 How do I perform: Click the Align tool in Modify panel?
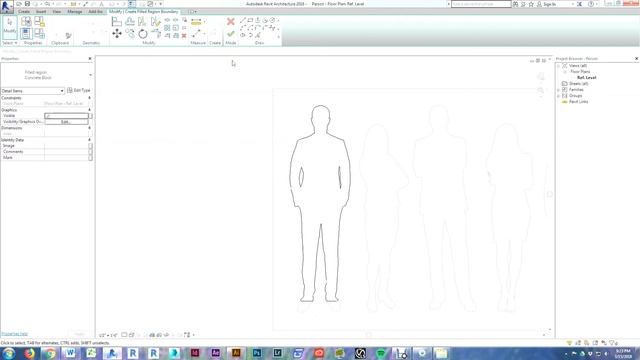[116, 21]
